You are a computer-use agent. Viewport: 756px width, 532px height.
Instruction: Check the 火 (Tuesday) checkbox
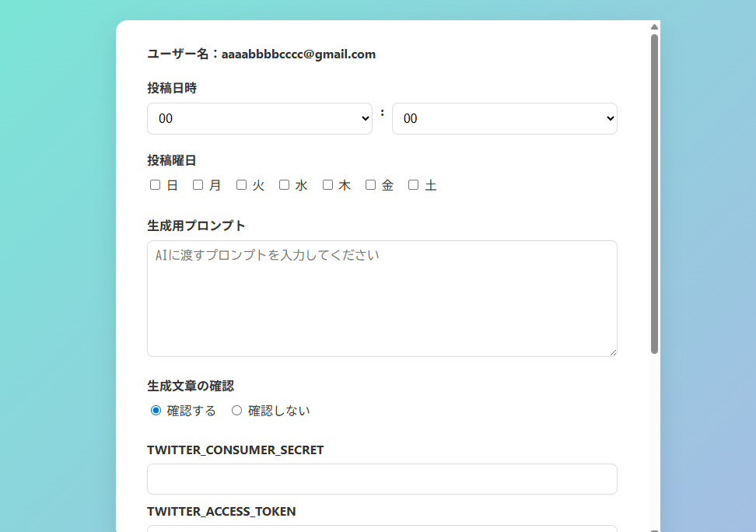242,185
